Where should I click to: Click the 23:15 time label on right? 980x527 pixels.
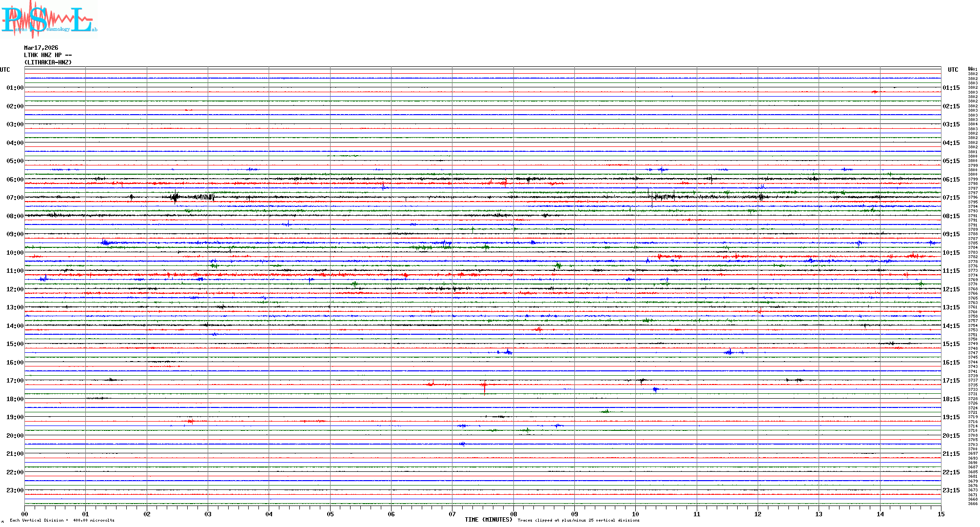951,490
